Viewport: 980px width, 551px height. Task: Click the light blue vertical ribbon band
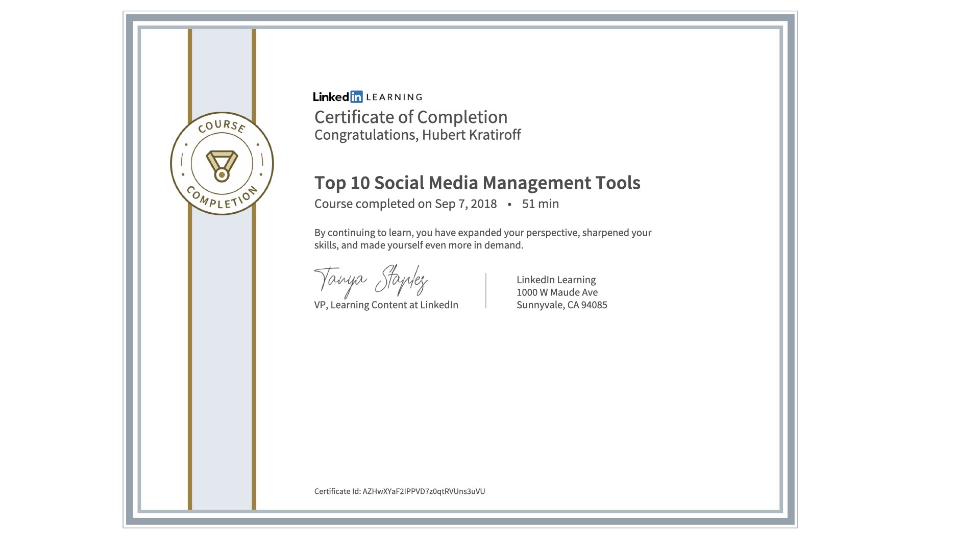tap(222, 357)
